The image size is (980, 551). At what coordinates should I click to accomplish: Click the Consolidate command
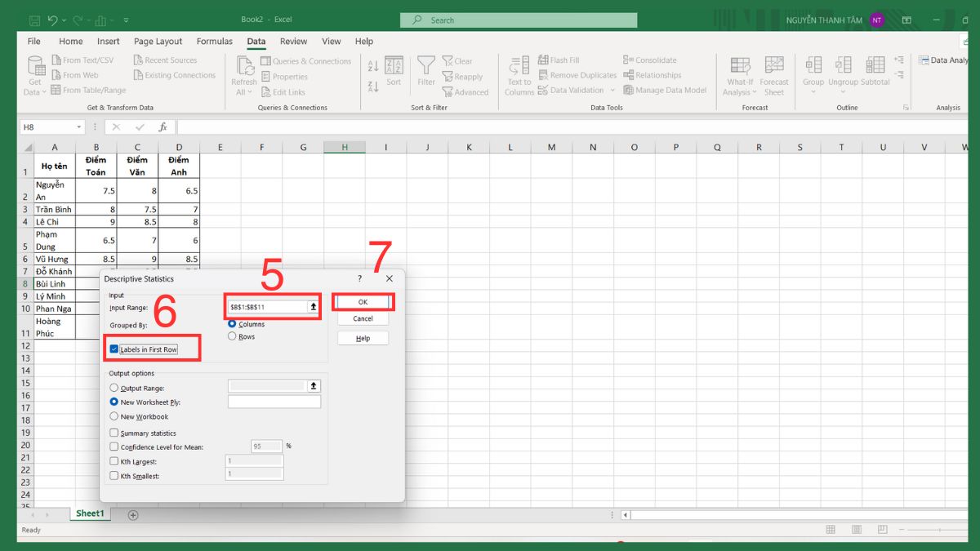coord(650,60)
